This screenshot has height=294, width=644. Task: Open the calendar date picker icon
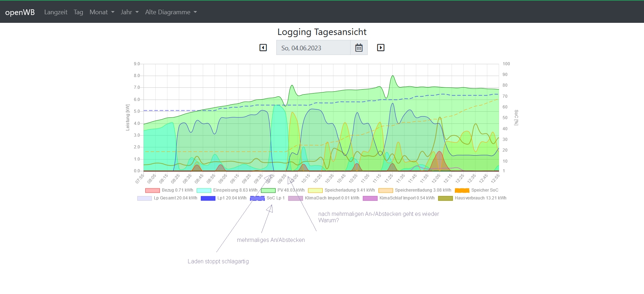(x=359, y=47)
